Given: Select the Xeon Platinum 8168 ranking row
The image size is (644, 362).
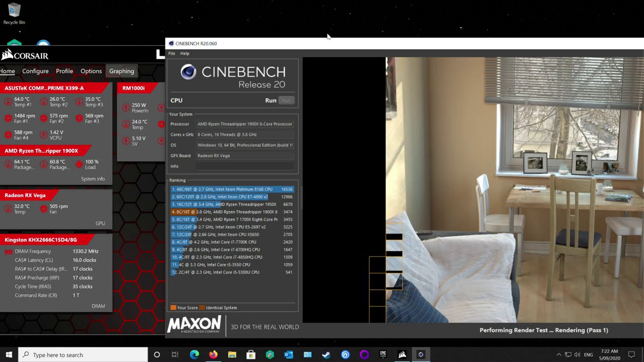Looking at the screenshot, I should tap(232, 189).
